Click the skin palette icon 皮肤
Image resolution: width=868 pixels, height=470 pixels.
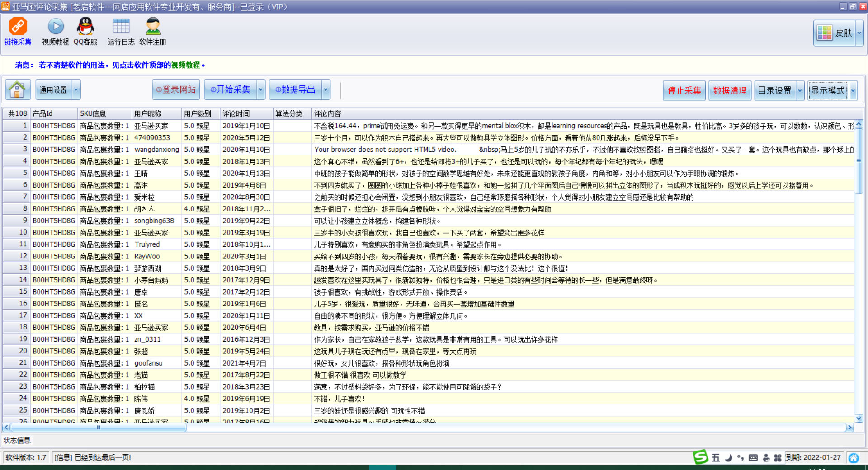point(825,33)
